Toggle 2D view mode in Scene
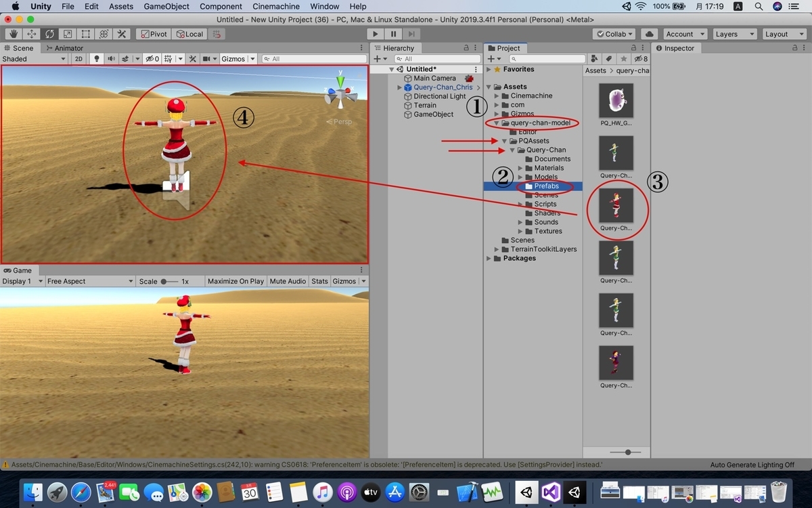 pyautogui.click(x=78, y=59)
